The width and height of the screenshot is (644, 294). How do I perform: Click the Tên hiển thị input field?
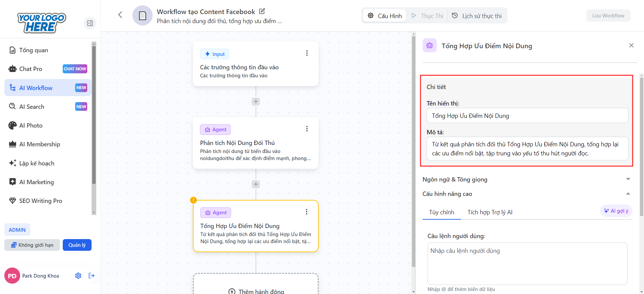(x=527, y=116)
